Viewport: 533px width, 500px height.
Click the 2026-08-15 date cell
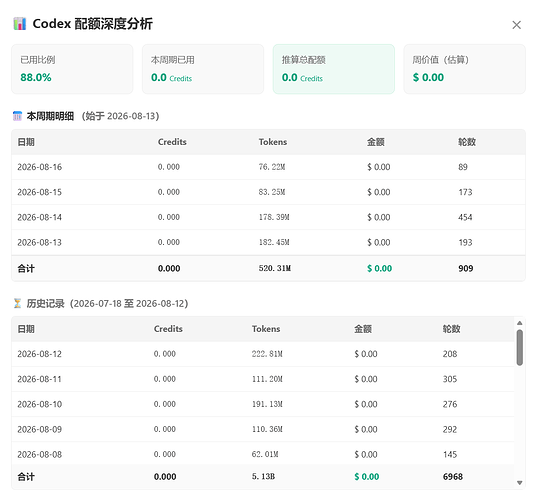point(40,192)
